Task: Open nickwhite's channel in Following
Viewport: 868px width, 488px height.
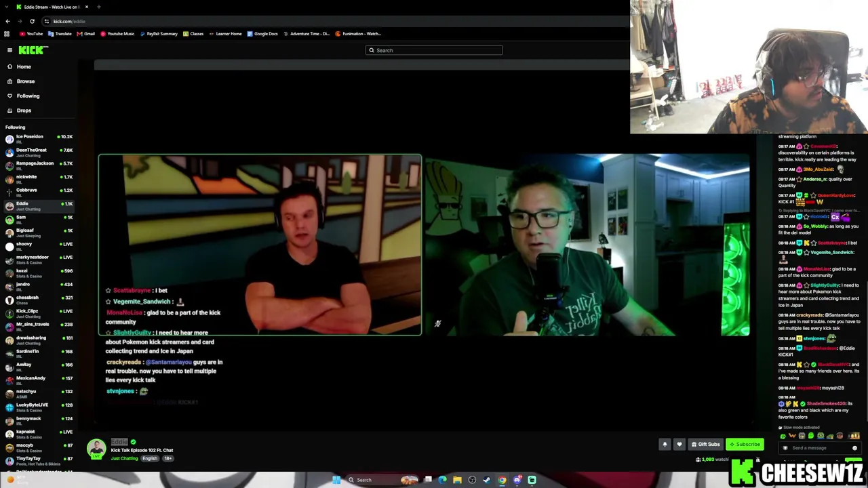Action: click(x=41, y=179)
